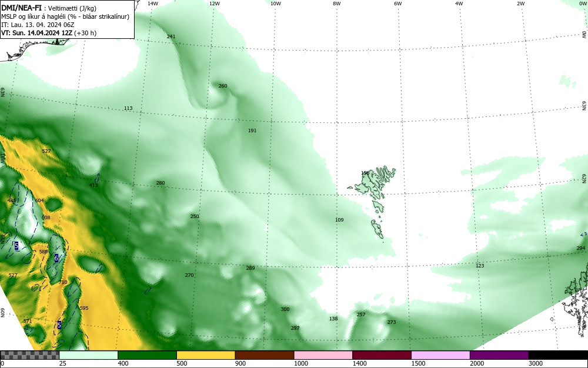The image size is (588, 368).
Task: Click the map value '571'
Action: 28,321
